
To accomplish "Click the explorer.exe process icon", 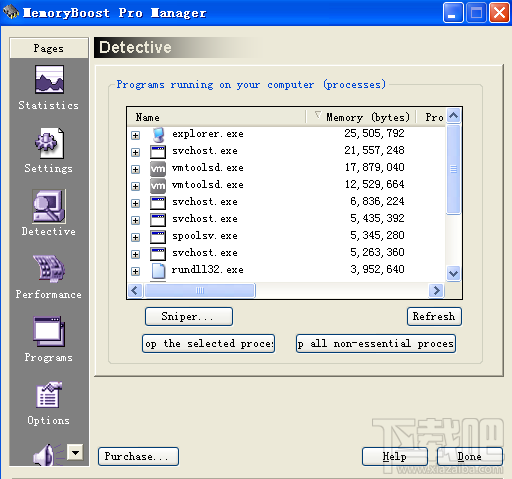I will tap(158, 135).
